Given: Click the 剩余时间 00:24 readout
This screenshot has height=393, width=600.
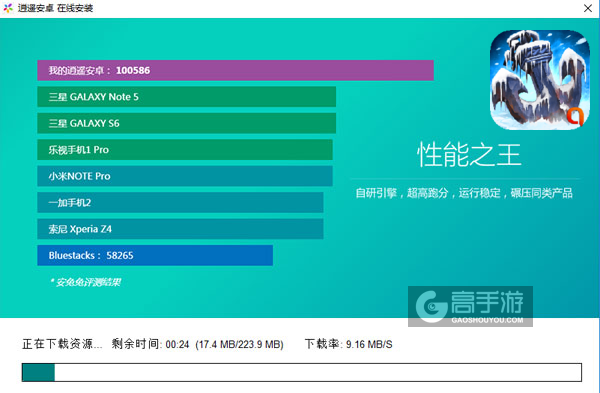Looking at the screenshot, I should click(150, 344).
